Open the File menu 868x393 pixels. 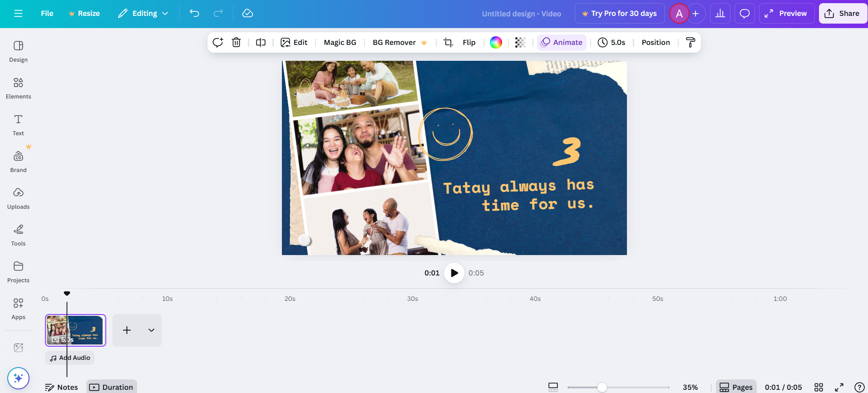47,14
